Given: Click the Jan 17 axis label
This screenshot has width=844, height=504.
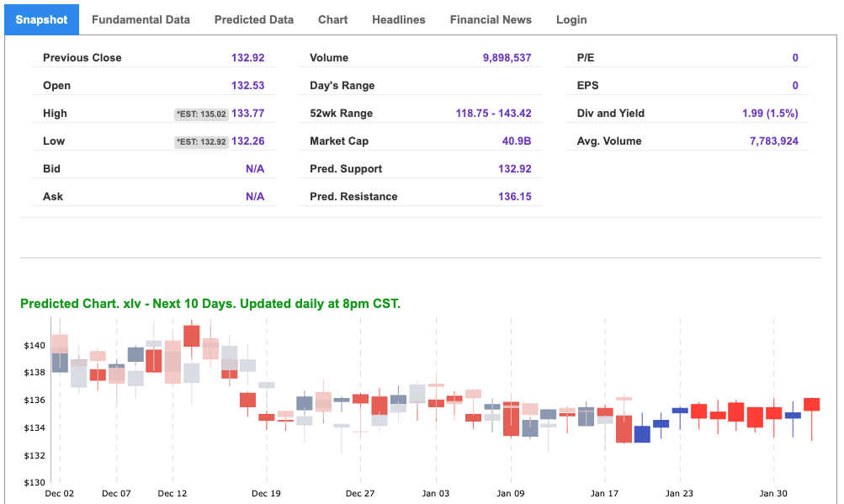Looking at the screenshot, I should click(x=604, y=493).
